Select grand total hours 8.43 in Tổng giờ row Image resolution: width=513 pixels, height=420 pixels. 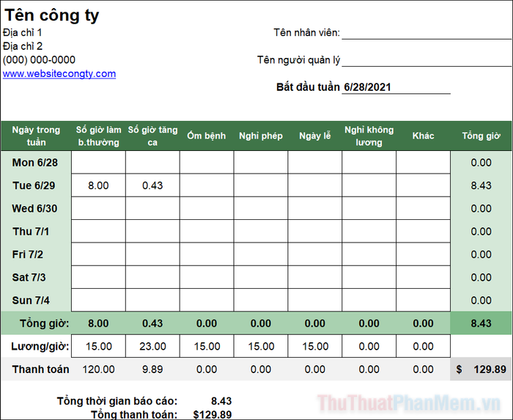tap(481, 323)
